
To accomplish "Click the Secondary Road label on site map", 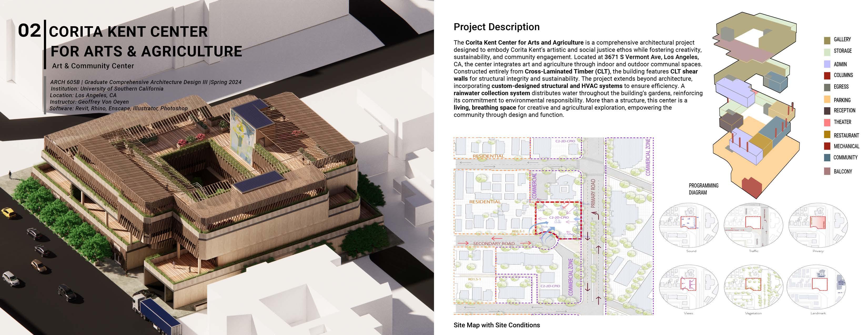I will click(x=494, y=243).
